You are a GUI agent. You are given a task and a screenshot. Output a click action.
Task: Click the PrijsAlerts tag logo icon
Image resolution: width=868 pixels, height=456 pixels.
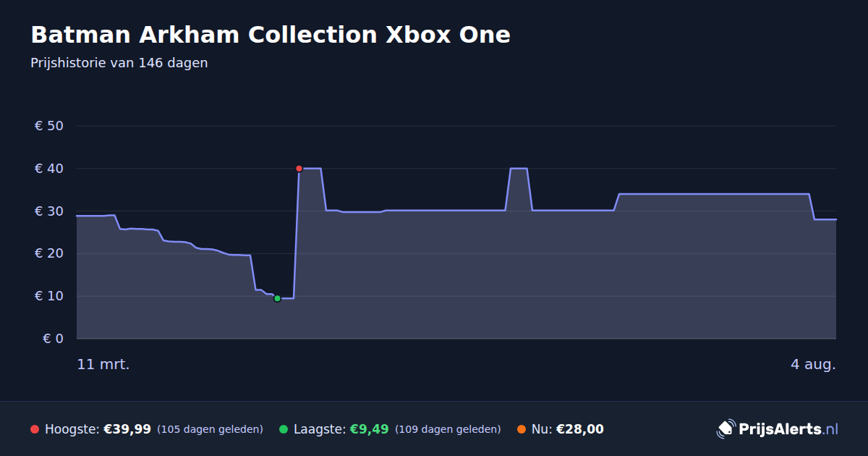726,429
